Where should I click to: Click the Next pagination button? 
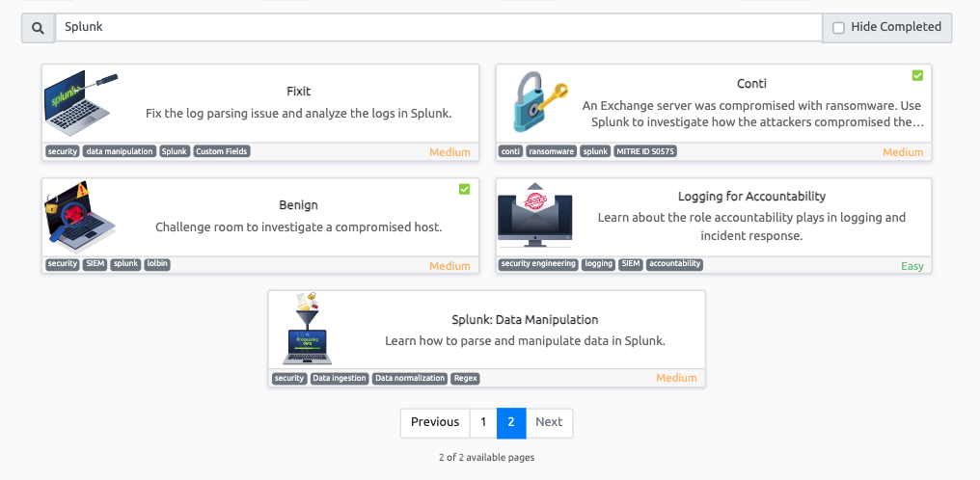[x=549, y=422]
